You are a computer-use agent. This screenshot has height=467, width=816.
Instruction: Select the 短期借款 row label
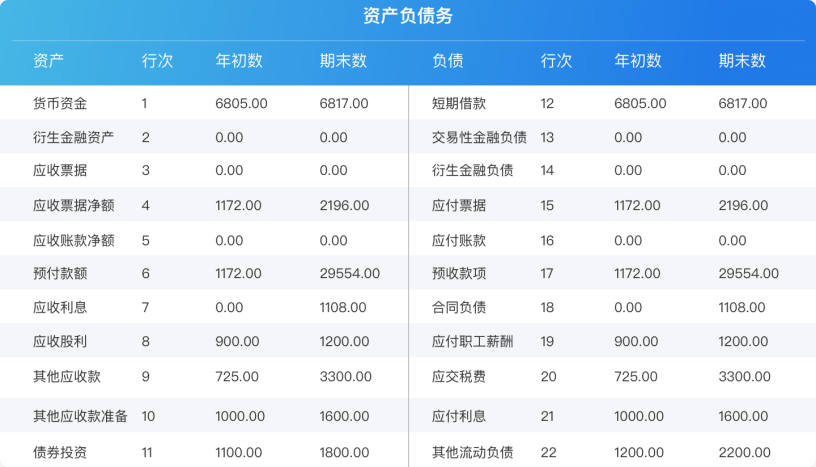click(x=459, y=103)
